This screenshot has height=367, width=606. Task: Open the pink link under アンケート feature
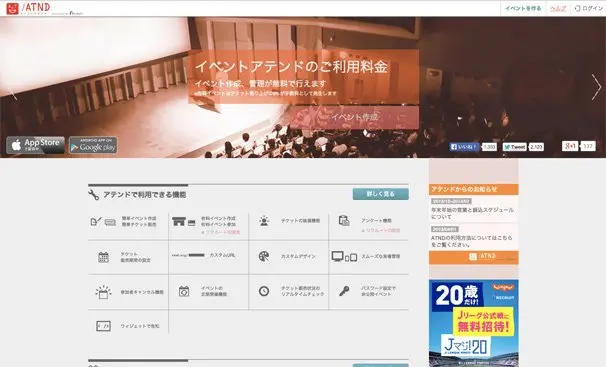coord(381,230)
